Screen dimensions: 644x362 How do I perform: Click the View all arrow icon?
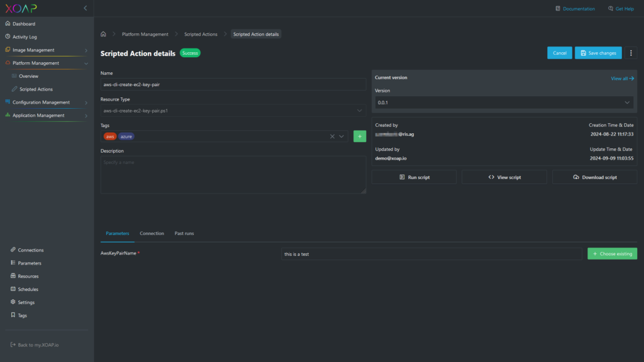click(631, 79)
